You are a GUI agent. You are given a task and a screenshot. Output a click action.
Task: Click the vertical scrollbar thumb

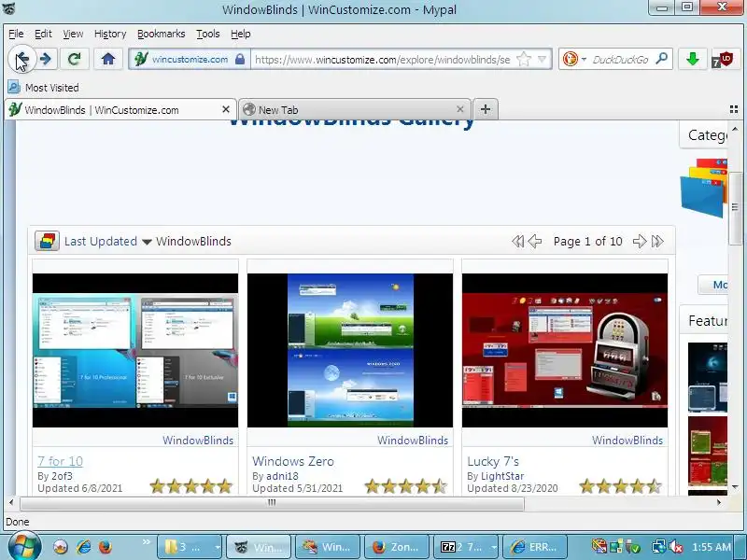734,207
